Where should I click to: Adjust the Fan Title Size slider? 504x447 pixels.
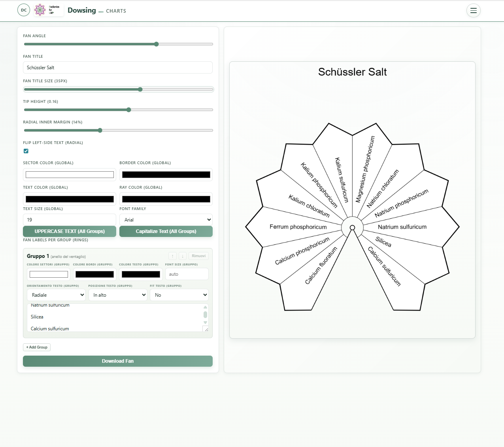[119, 89]
